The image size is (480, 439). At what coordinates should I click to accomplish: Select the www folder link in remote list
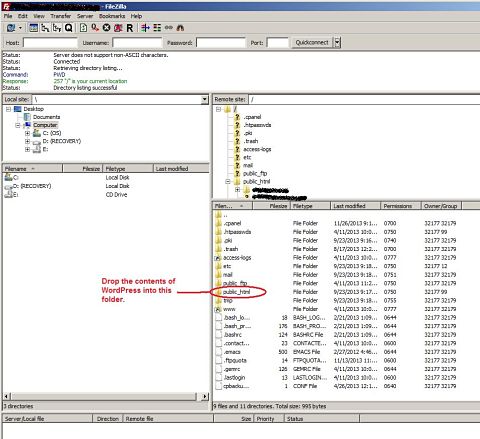pos(229,309)
